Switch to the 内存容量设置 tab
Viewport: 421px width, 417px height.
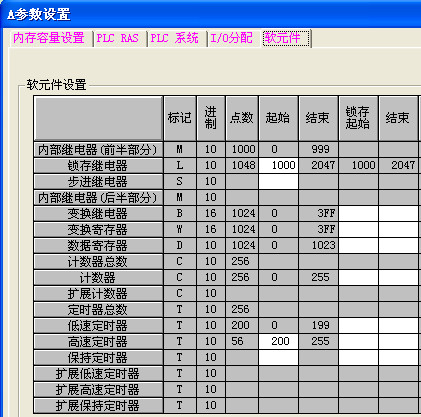[x=49, y=38]
